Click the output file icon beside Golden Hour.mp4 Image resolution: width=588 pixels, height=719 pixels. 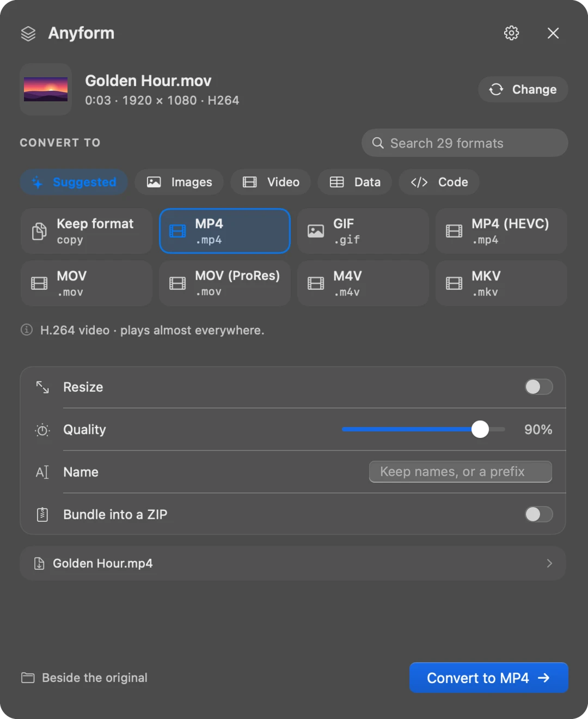click(x=39, y=563)
